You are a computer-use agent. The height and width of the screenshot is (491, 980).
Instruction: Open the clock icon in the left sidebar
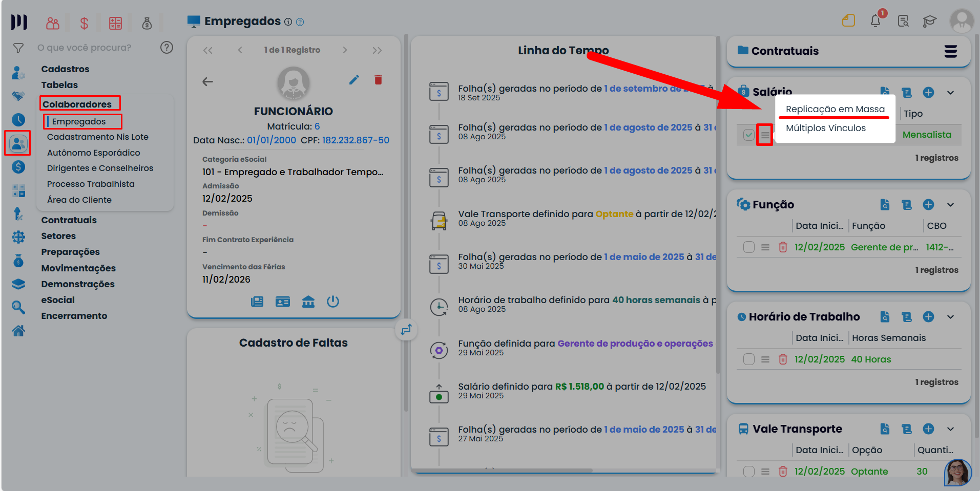coord(18,120)
